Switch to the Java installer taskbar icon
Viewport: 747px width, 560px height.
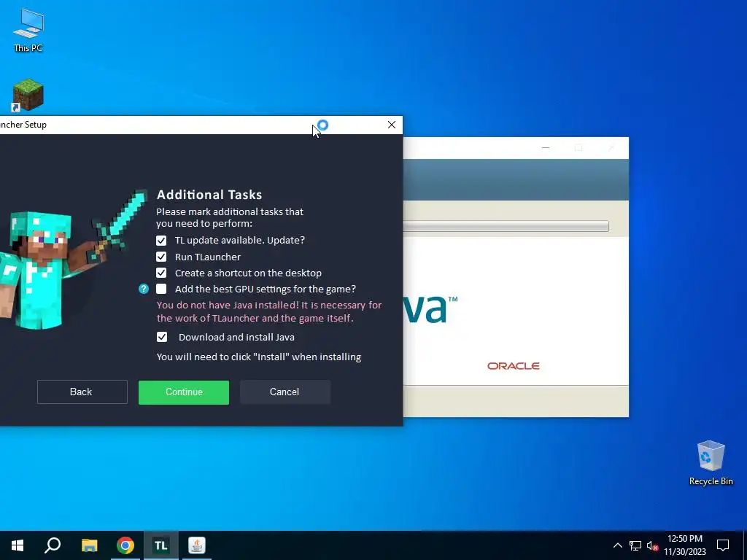pos(197,545)
